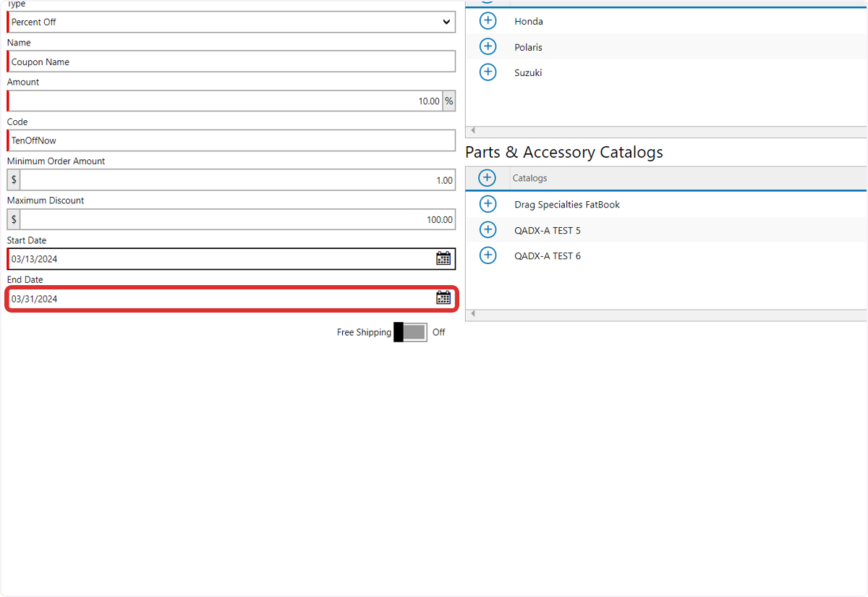868x597 pixels.
Task: Add the Honda row with its plus icon
Action: tap(488, 21)
